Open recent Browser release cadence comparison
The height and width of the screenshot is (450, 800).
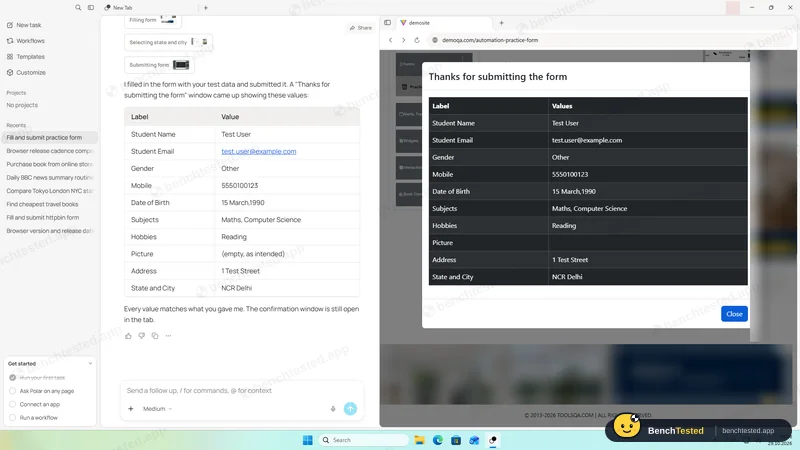[49, 151]
